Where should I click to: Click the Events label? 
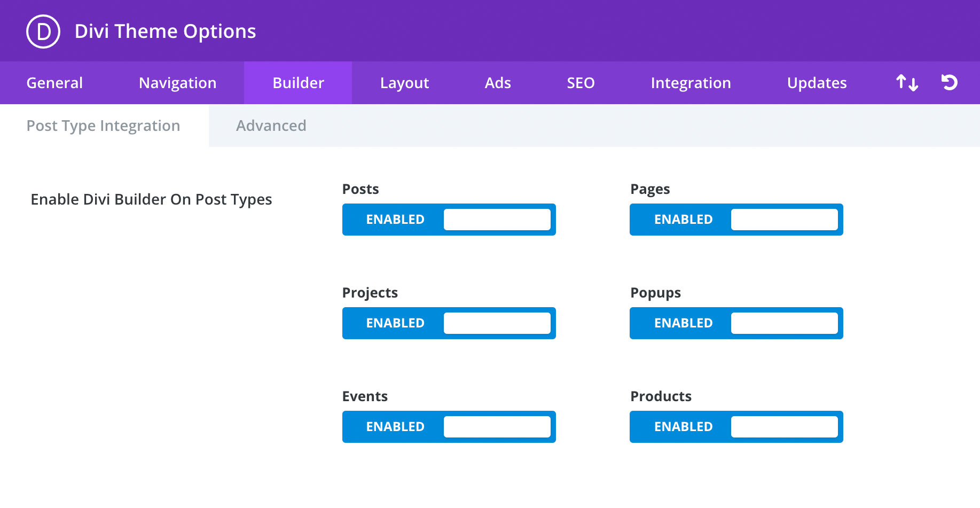tap(365, 396)
